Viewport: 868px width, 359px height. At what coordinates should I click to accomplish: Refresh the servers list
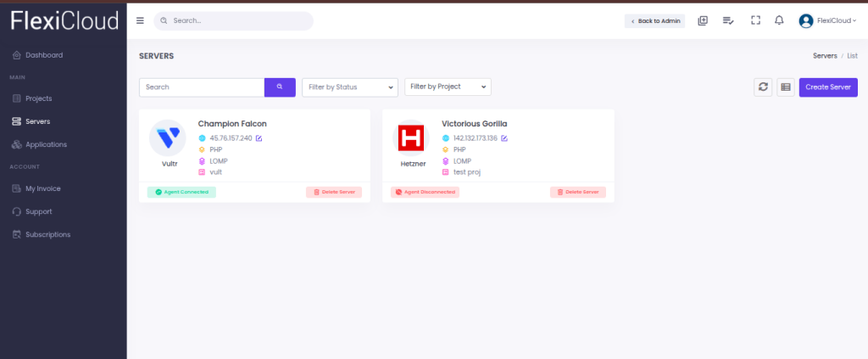[763, 87]
